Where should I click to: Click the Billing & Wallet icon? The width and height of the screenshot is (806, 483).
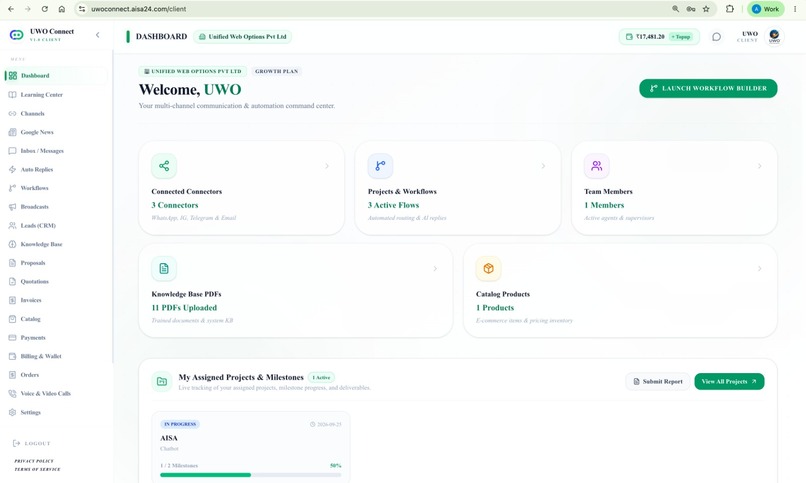pos(12,356)
